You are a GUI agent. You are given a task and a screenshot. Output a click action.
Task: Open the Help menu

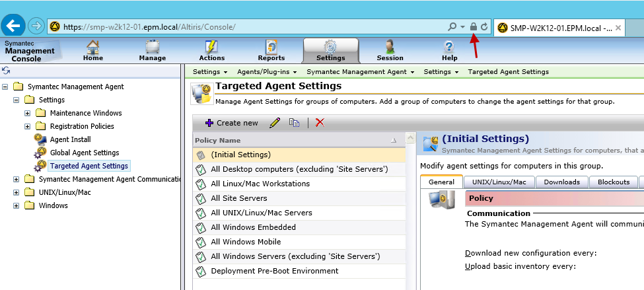pyautogui.click(x=449, y=51)
